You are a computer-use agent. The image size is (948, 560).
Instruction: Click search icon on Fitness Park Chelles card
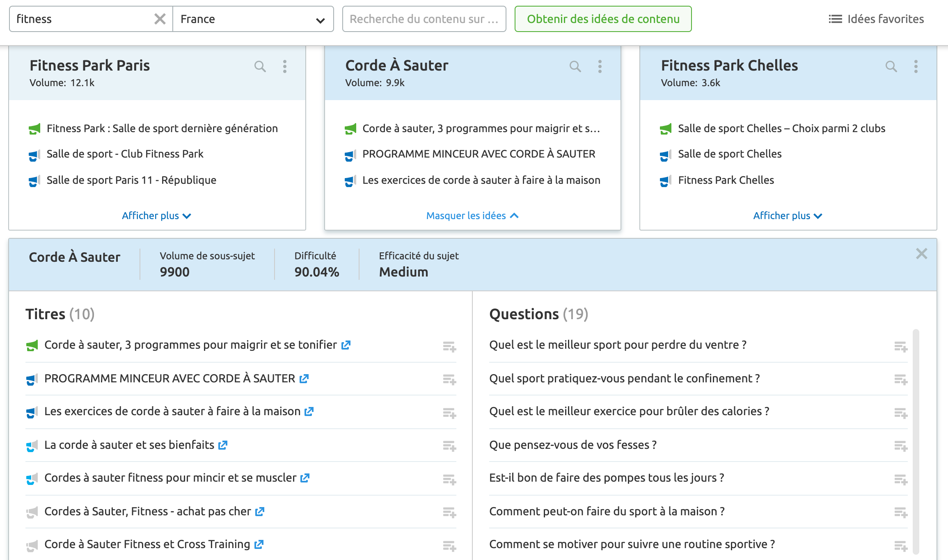pos(891,66)
